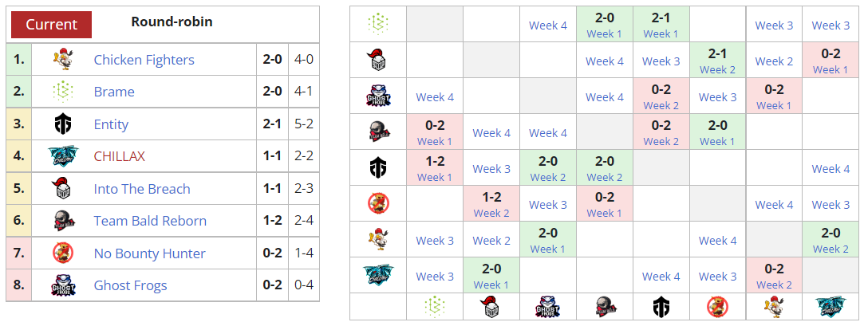Click Into The Breach logo in crosstable's left column
The image size is (868, 326).
pyautogui.click(x=378, y=61)
